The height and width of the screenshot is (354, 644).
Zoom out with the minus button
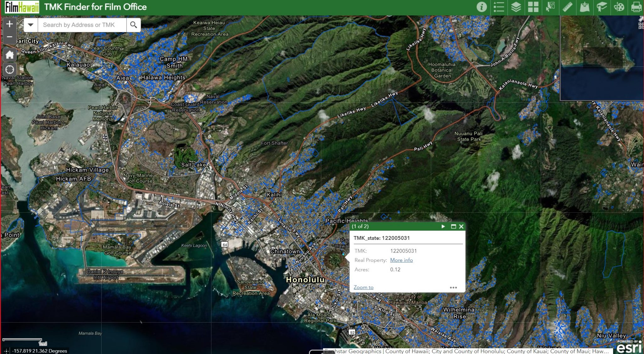pos(9,37)
